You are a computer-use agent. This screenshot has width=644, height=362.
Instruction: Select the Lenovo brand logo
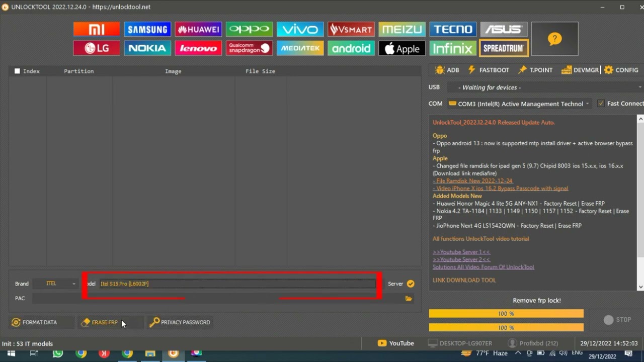[198, 48]
